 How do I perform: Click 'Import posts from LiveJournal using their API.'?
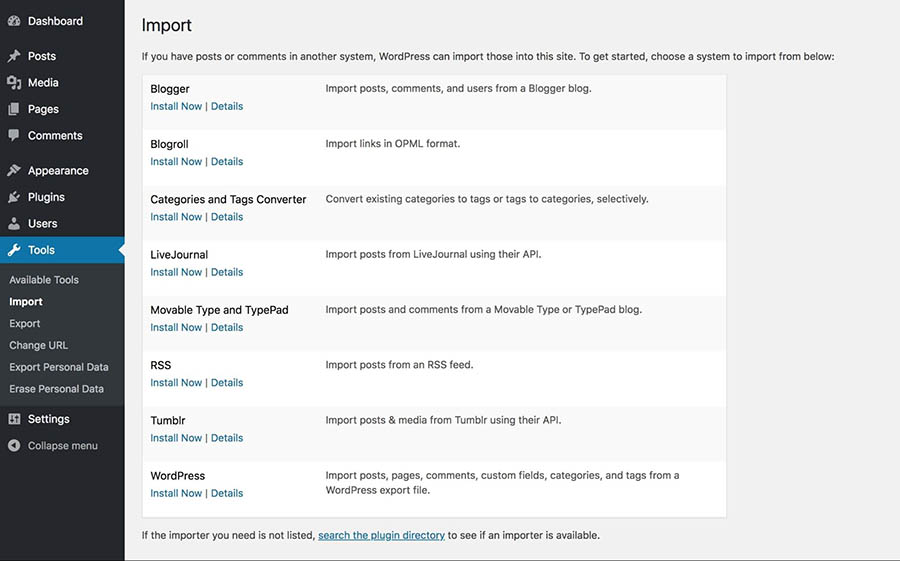(433, 254)
